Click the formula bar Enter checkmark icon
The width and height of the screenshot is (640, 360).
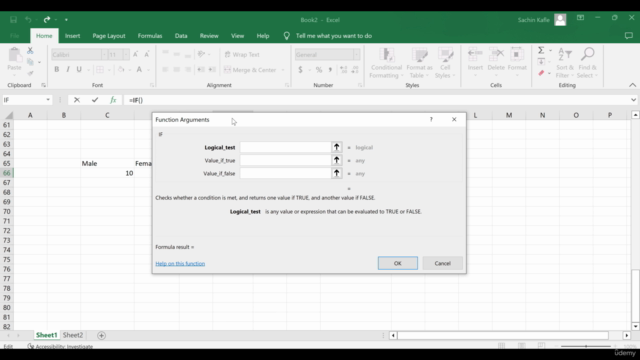[95, 100]
